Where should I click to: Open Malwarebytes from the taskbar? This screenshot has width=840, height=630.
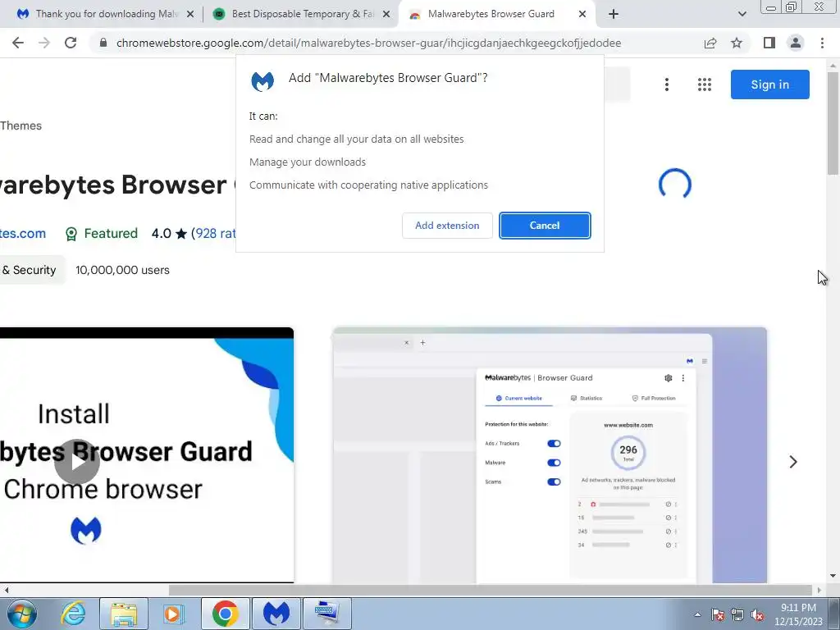pos(276,614)
